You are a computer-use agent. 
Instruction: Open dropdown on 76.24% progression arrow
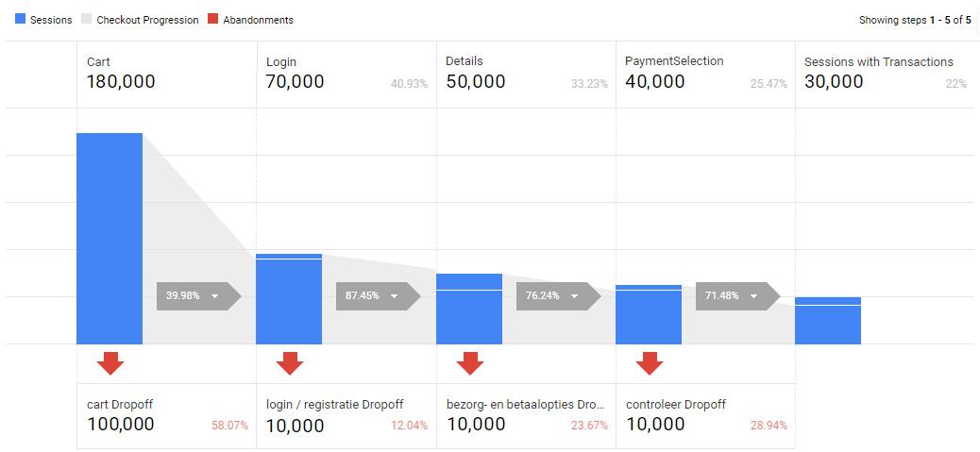[x=574, y=296]
